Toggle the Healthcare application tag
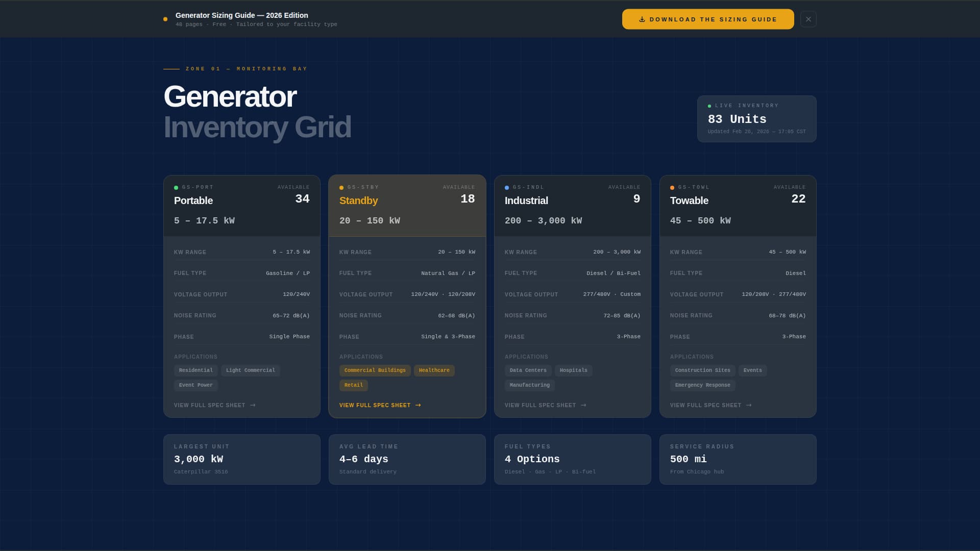The height and width of the screenshot is (551, 980). 434,370
